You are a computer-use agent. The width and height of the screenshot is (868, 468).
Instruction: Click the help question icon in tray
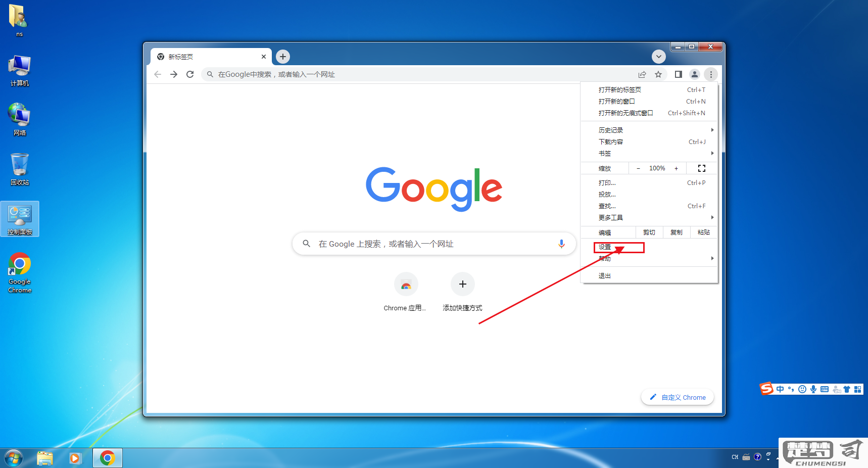(757, 457)
